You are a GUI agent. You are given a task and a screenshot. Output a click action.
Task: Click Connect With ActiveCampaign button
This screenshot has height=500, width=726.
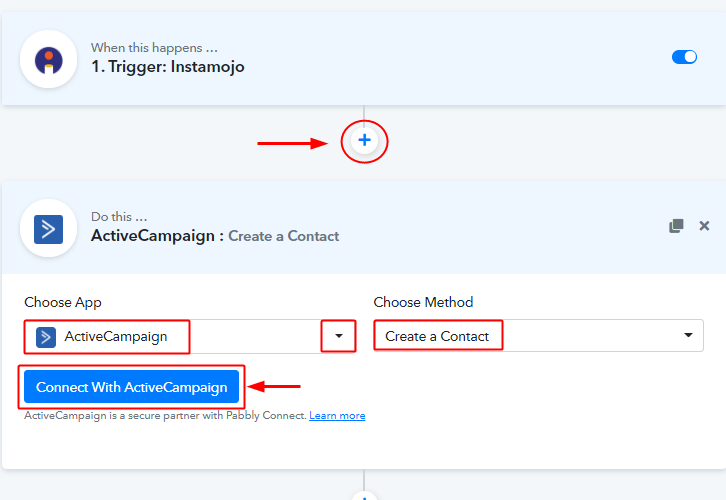pyautogui.click(x=131, y=387)
